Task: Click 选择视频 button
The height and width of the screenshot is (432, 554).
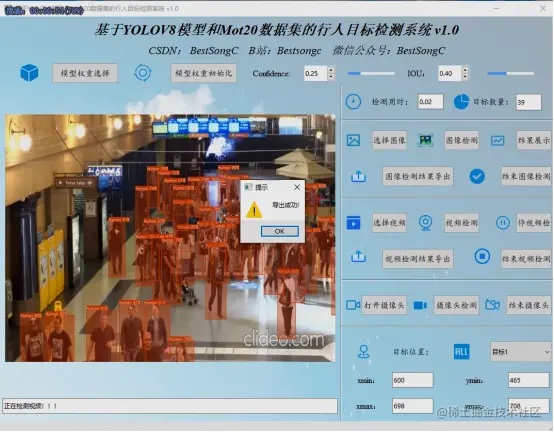Action: click(389, 223)
